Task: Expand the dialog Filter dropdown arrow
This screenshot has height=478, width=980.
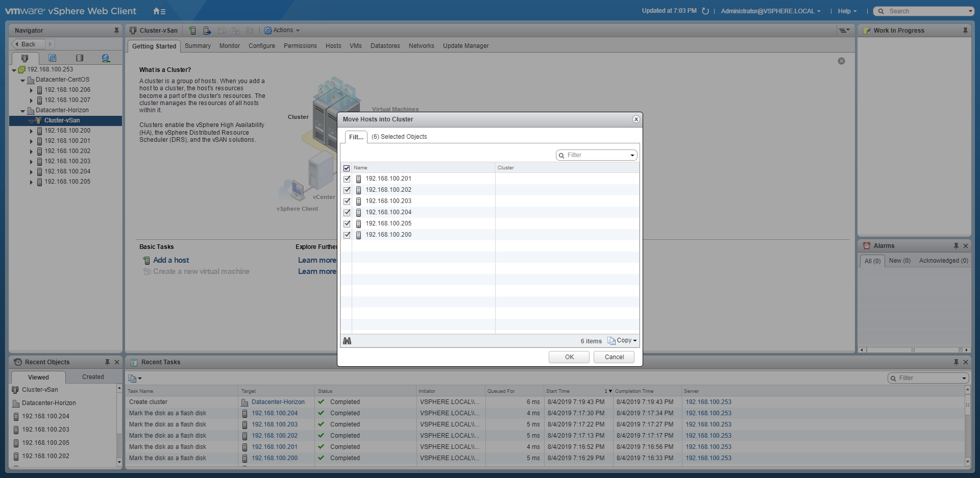Action: [x=632, y=155]
